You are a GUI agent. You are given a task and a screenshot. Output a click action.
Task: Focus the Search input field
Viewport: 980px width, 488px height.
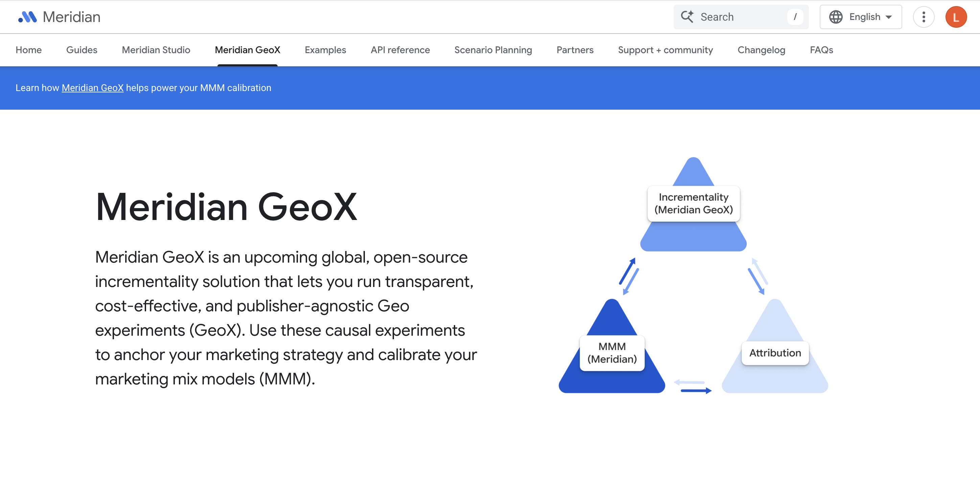tap(741, 17)
